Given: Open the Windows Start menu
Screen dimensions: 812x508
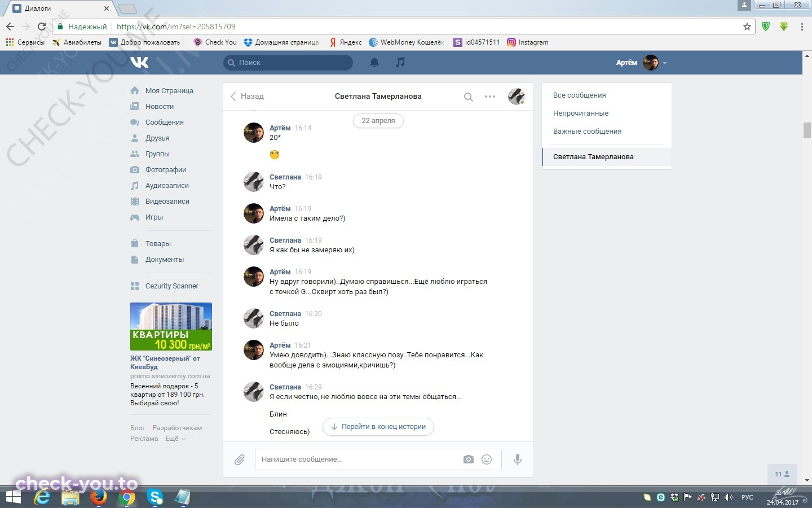Looking at the screenshot, I should [x=13, y=497].
